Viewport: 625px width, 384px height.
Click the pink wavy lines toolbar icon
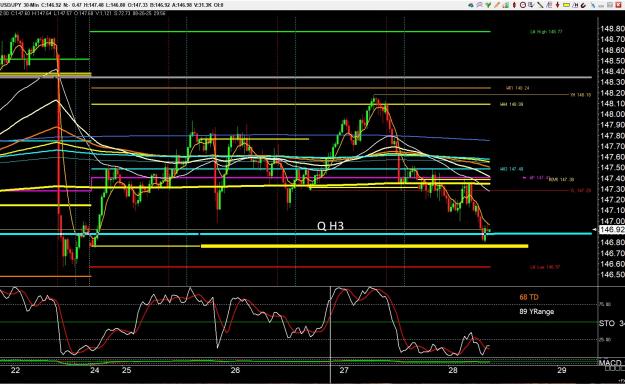click(x=480, y=5)
